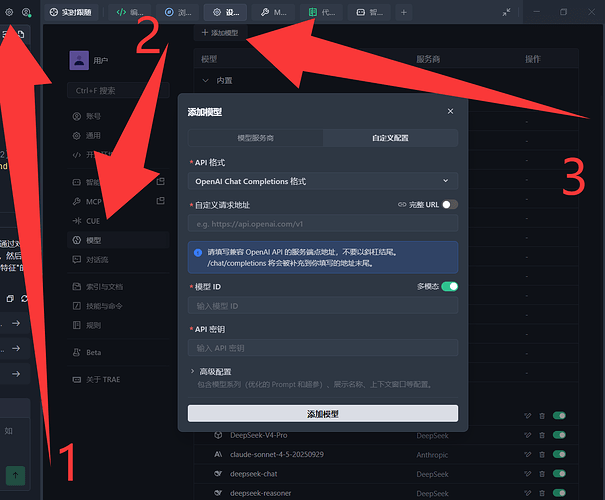This screenshot has width=605, height=500.
Task: Open 对话流 in the settings sidebar
Action: tap(118, 260)
